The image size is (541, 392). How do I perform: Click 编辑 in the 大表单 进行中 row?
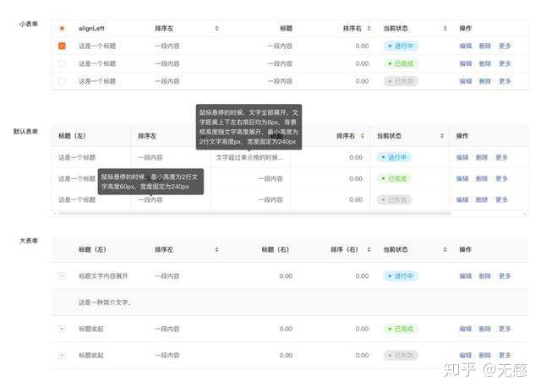click(466, 275)
